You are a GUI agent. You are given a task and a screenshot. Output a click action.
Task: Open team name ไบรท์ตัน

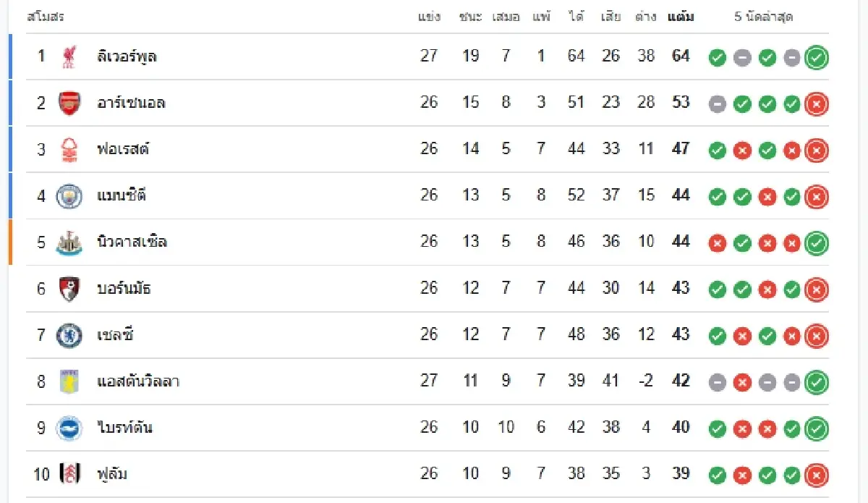(x=124, y=428)
